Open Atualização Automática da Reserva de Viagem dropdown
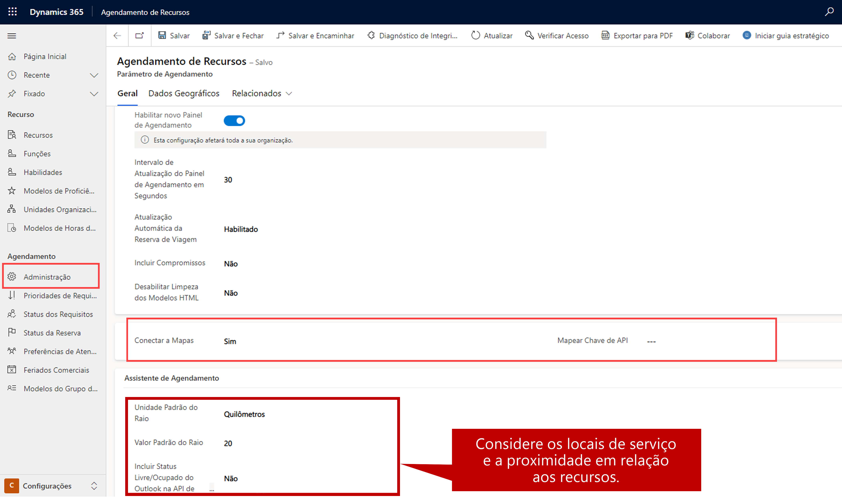 click(x=241, y=229)
